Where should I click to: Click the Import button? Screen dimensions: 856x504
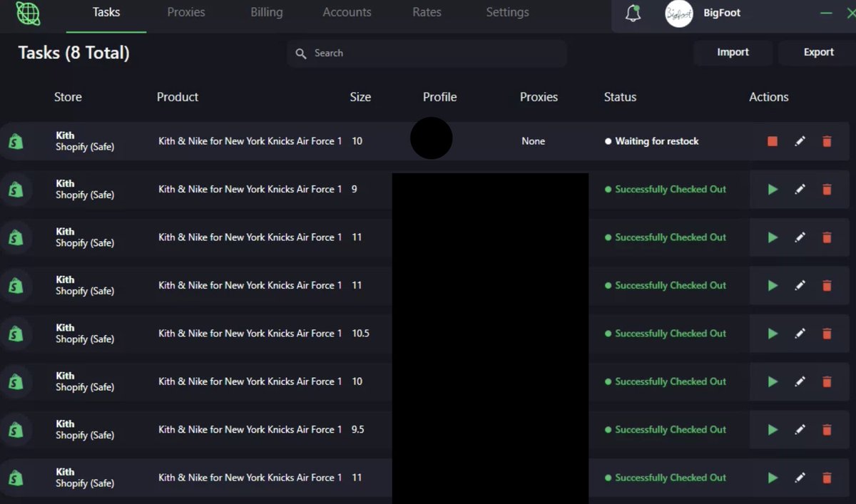pos(733,52)
